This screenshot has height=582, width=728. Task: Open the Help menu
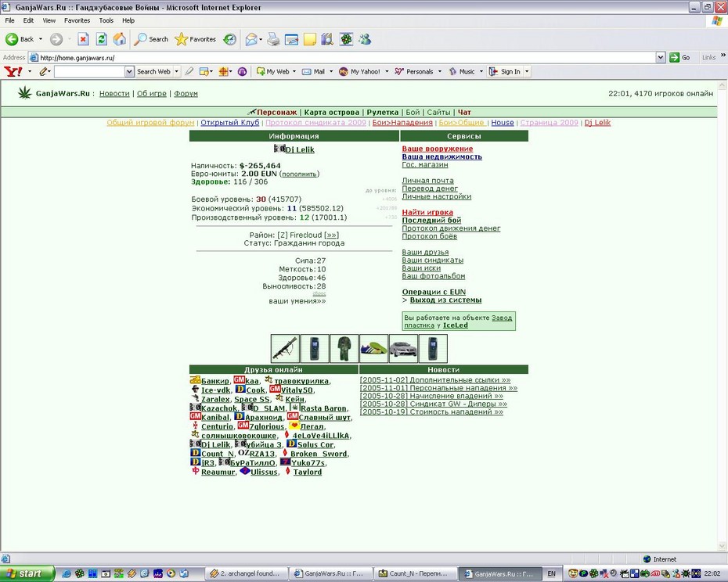pyautogui.click(x=128, y=20)
